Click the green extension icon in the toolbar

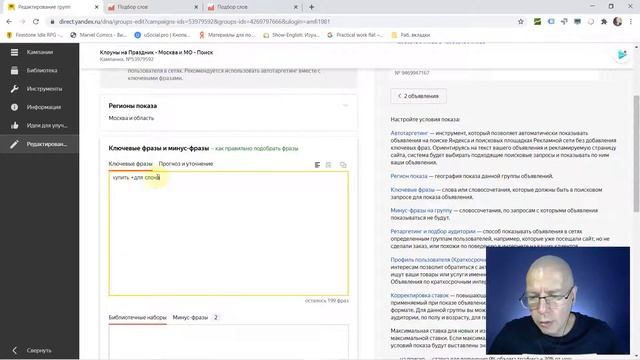pyautogui.click(x=537, y=22)
